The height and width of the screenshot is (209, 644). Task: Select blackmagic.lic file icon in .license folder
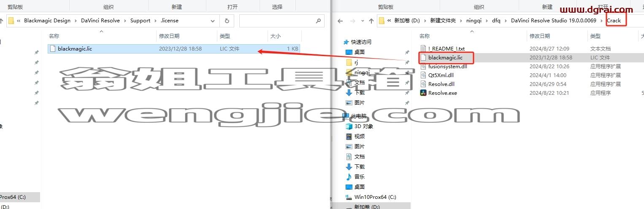tap(53, 48)
